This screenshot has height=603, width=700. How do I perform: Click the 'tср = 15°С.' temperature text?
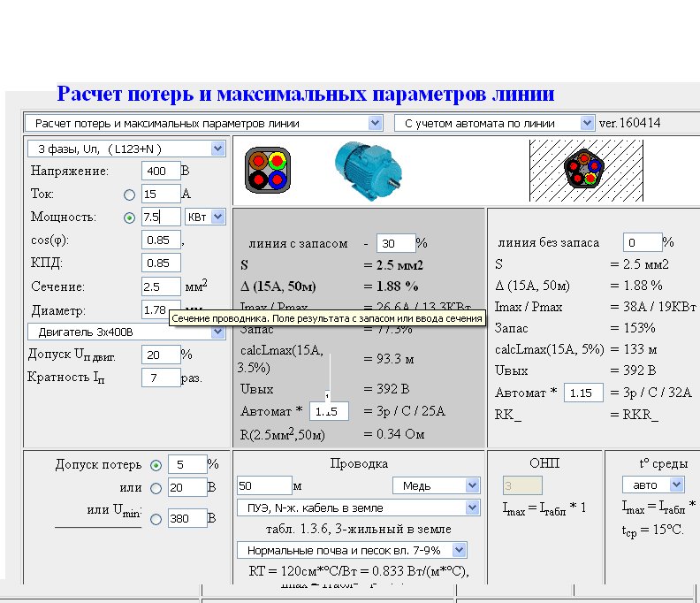[x=652, y=530]
